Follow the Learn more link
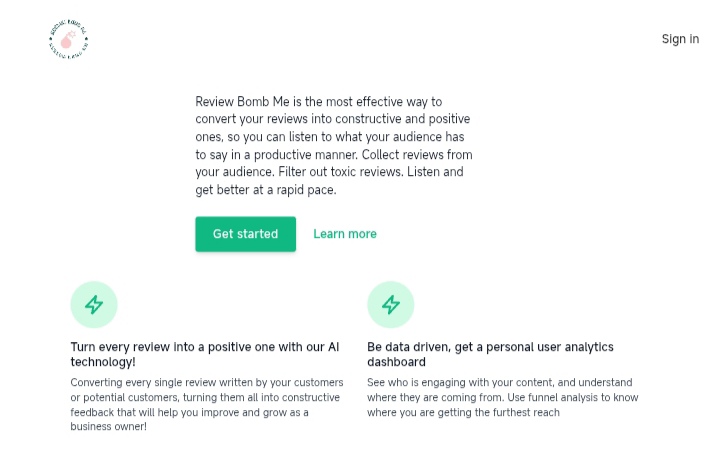The height and width of the screenshot is (463, 720). point(345,234)
